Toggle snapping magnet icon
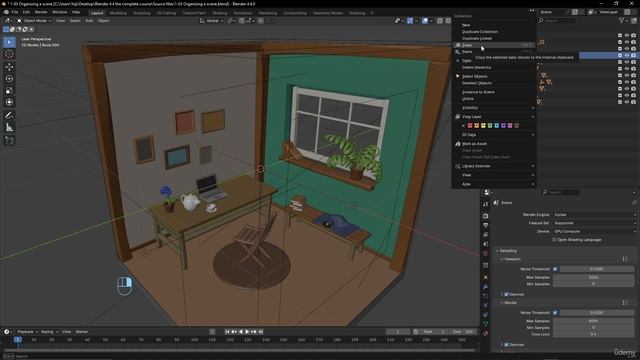This screenshot has width=640, height=360. click(x=242, y=20)
